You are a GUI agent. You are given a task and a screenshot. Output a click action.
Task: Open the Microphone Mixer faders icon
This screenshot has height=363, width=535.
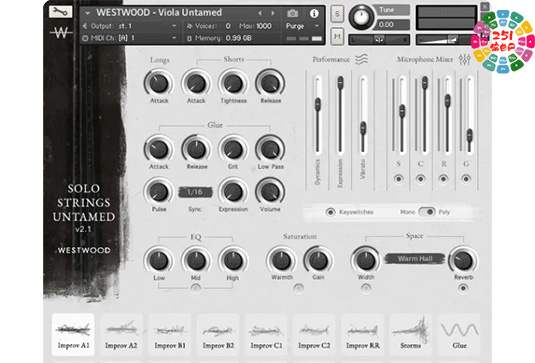tap(464, 59)
